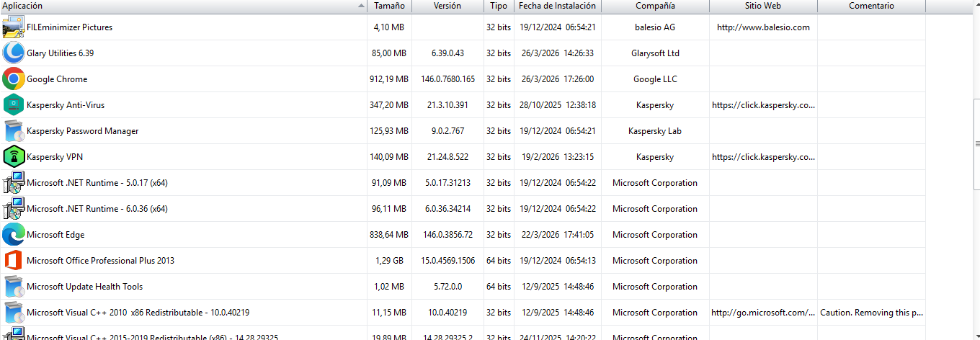Click the Google Chrome icon
This screenshot has width=980, height=340.
(14, 79)
